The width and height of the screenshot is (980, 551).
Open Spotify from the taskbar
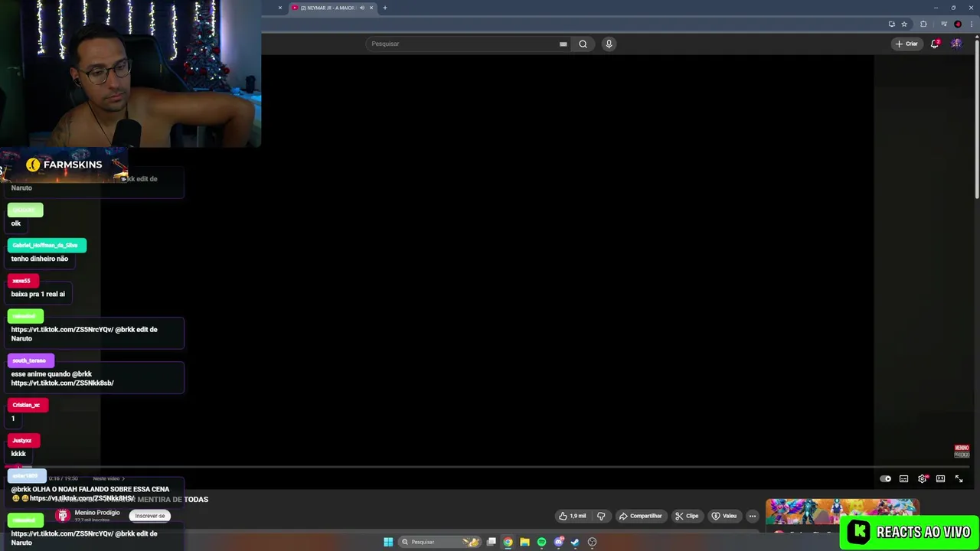point(541,542)
